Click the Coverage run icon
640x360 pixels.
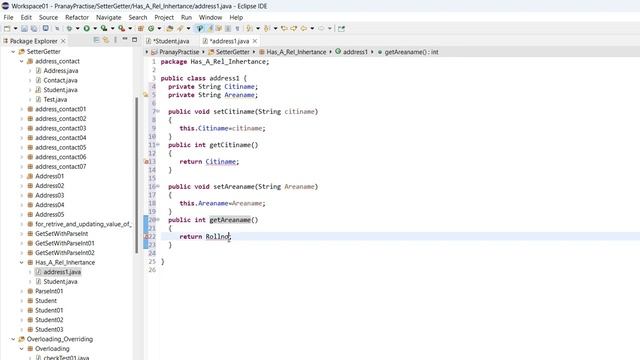tap(104, 29)
